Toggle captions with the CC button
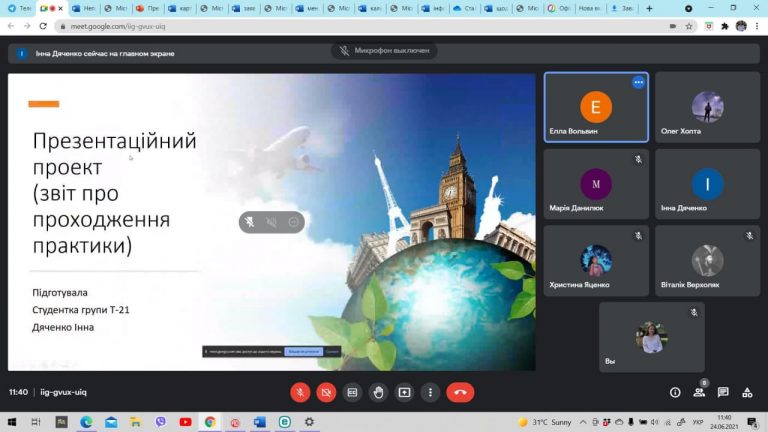Screen dimensions: 768x432 (x=352, y=392)
